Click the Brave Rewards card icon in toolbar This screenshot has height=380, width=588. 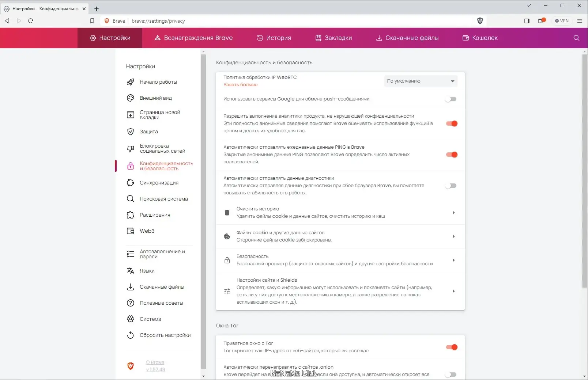tap(541, 21)
